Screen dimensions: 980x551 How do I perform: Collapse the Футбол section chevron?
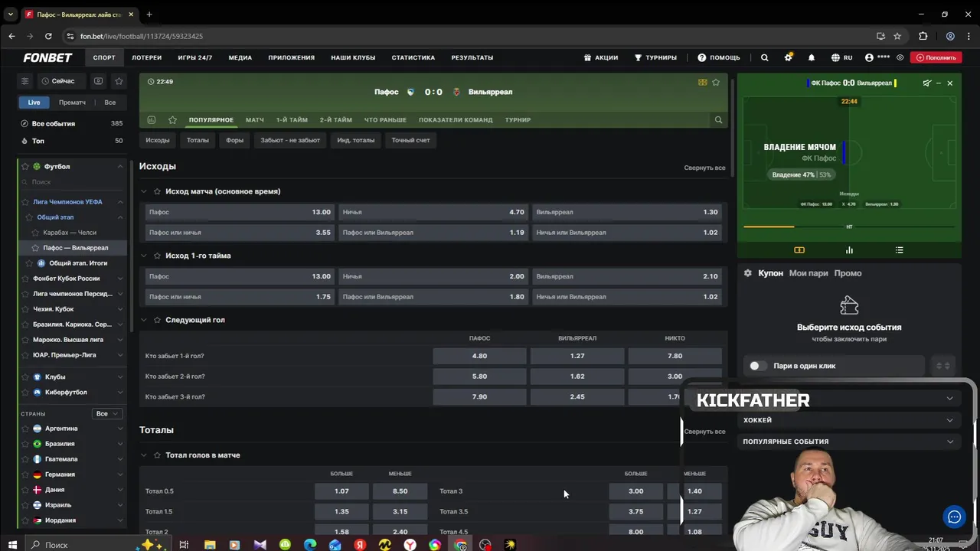[x=120, y=166]
